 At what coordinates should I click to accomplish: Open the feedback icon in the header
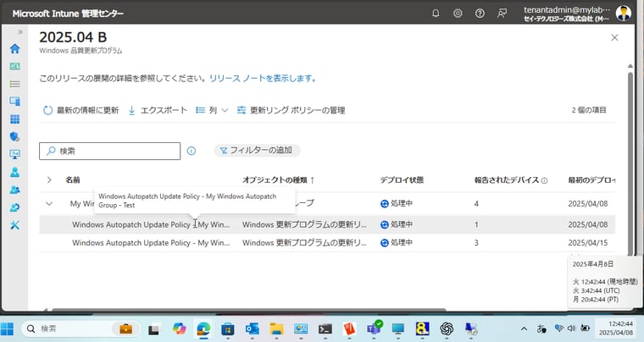pos(502,14)
